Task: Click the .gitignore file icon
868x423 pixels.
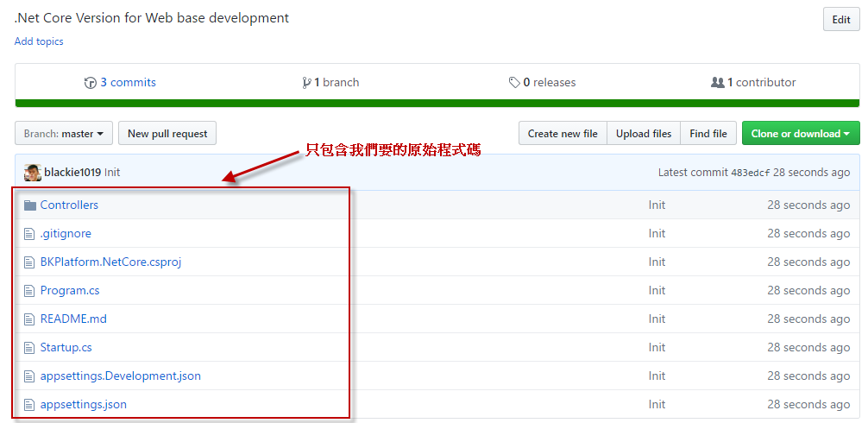Action: coord(30,234)
